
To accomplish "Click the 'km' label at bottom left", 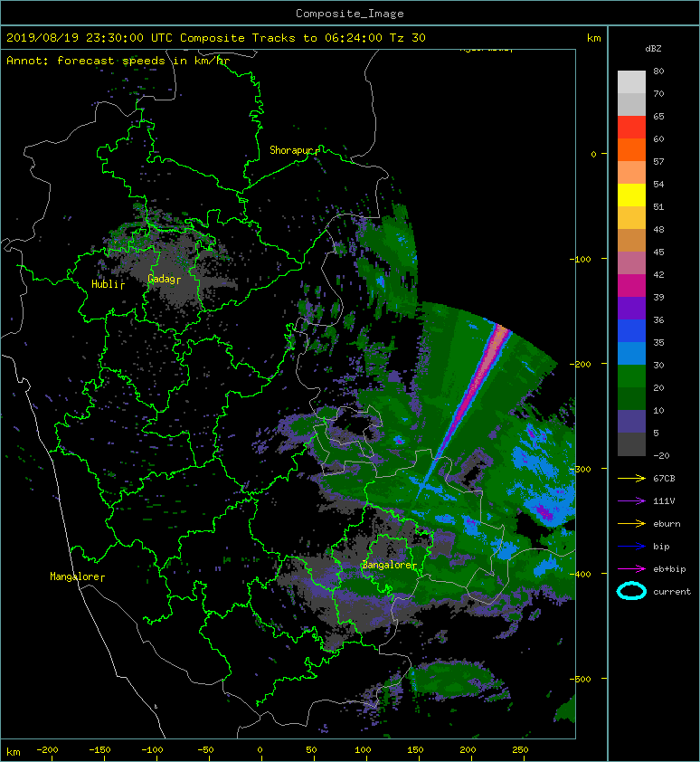I will [14, 753].
